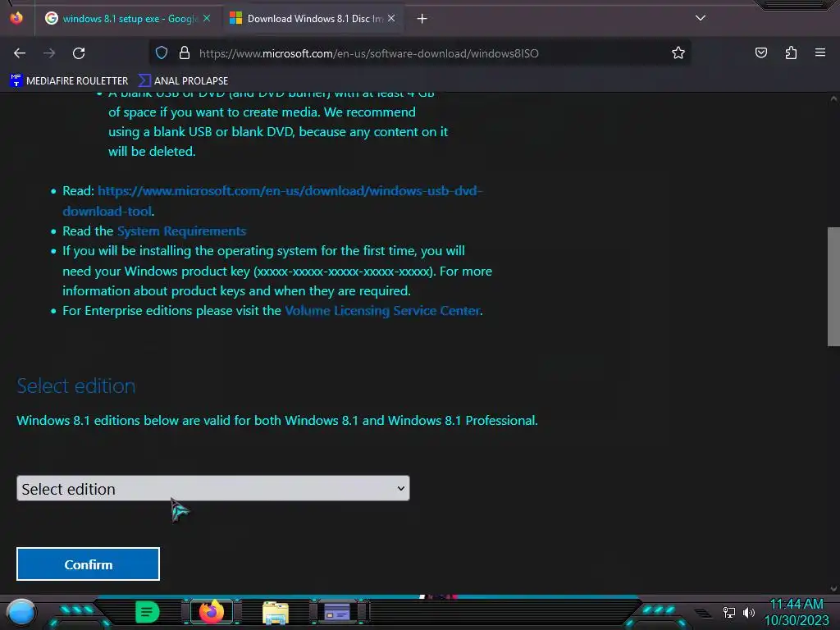Click the address bar URL
The height and width of the screenshot is (630, 840).
click(368, 53)
